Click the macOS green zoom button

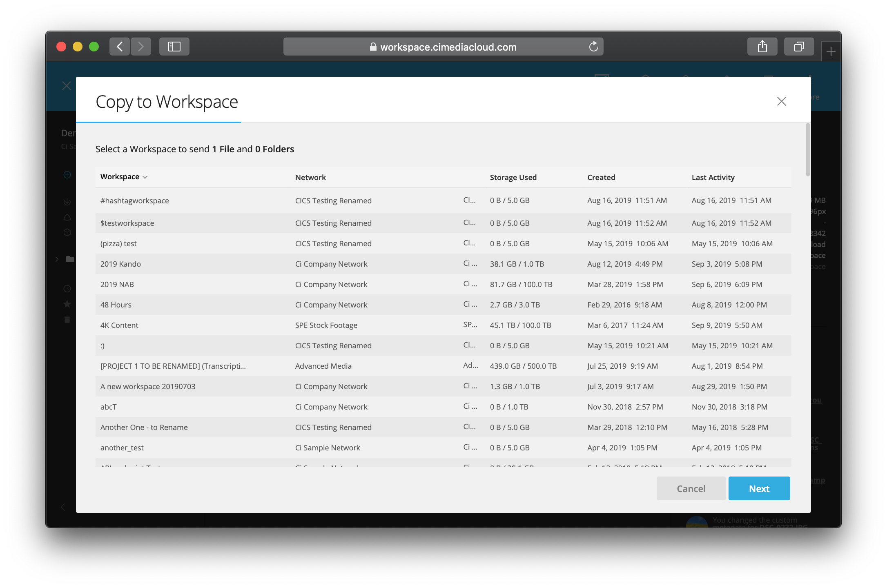[94, 47]
